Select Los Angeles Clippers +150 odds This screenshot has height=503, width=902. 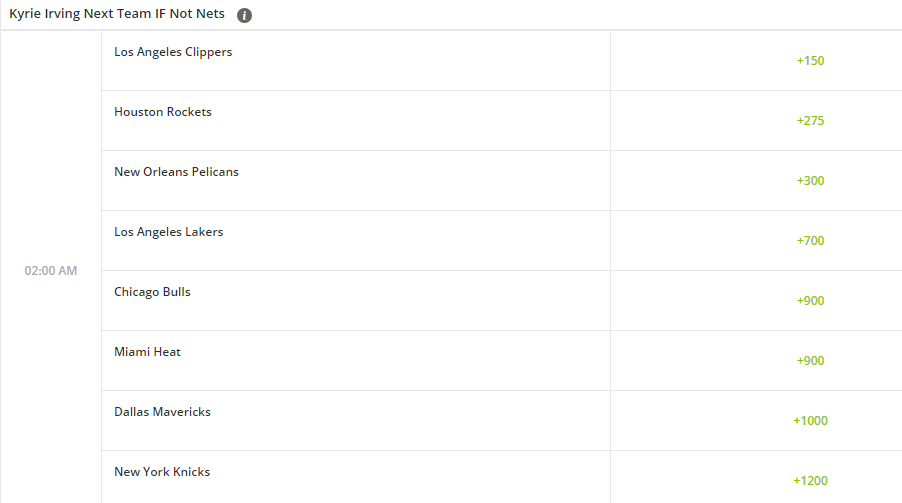pyautogui.click(x=810, y=60)
